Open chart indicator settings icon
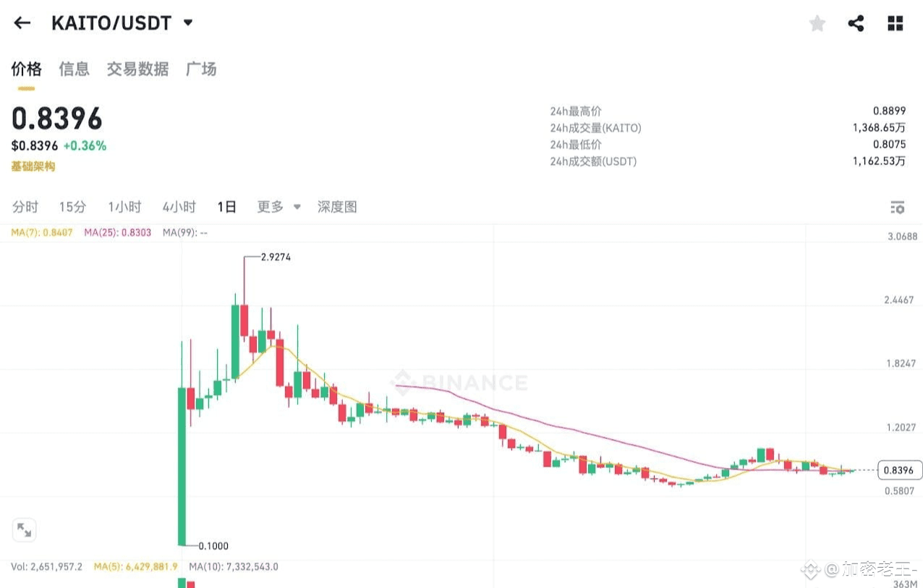 pos(897,207)
